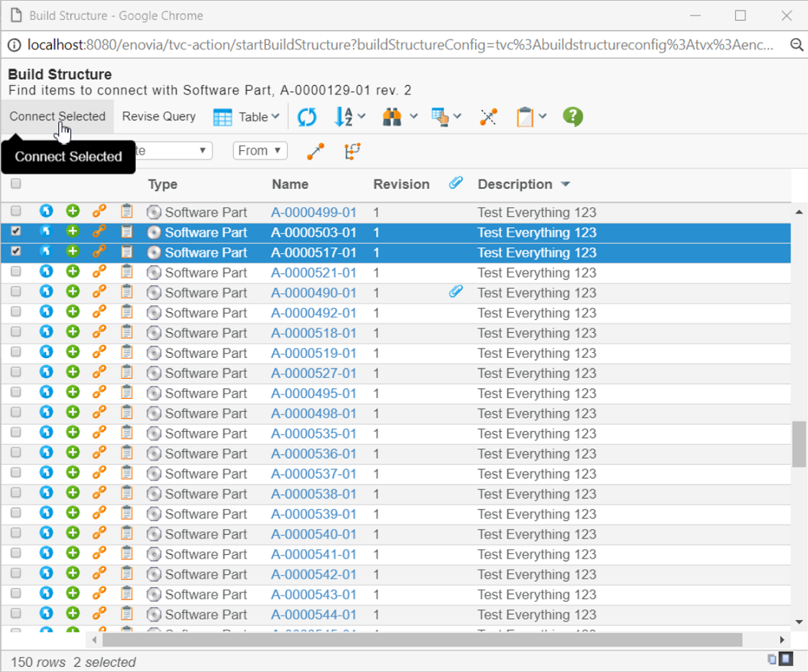Image resolution: width=808 pixels, height=672 pixels.
Task: Click the refresh icon in toolbar
Action: pos(307,117)
